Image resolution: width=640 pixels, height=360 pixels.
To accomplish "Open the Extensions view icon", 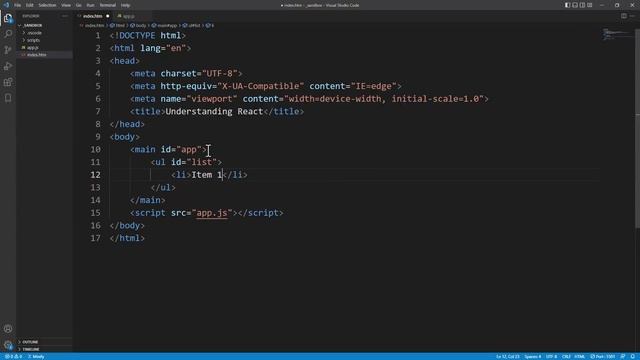I will tap(8, 82).
